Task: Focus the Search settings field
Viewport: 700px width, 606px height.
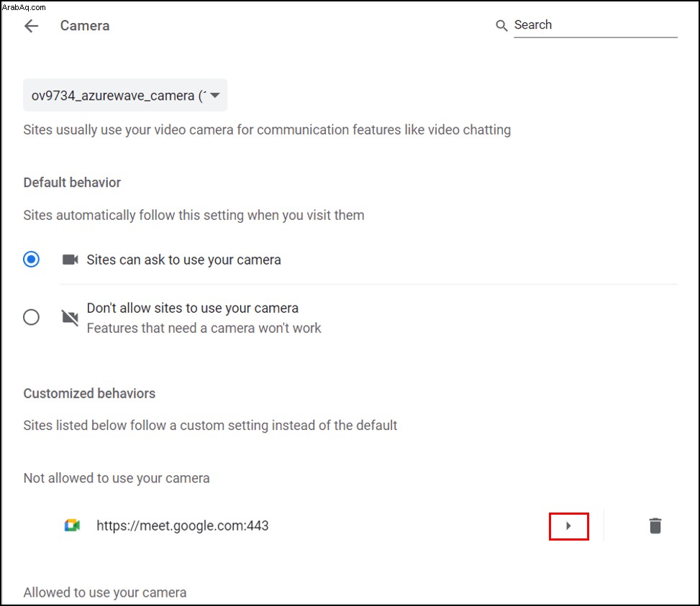Action: (596, 25)
